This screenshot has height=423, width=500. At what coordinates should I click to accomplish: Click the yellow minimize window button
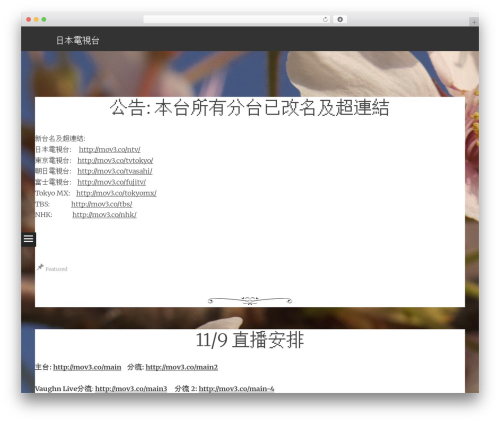(36, 20)
